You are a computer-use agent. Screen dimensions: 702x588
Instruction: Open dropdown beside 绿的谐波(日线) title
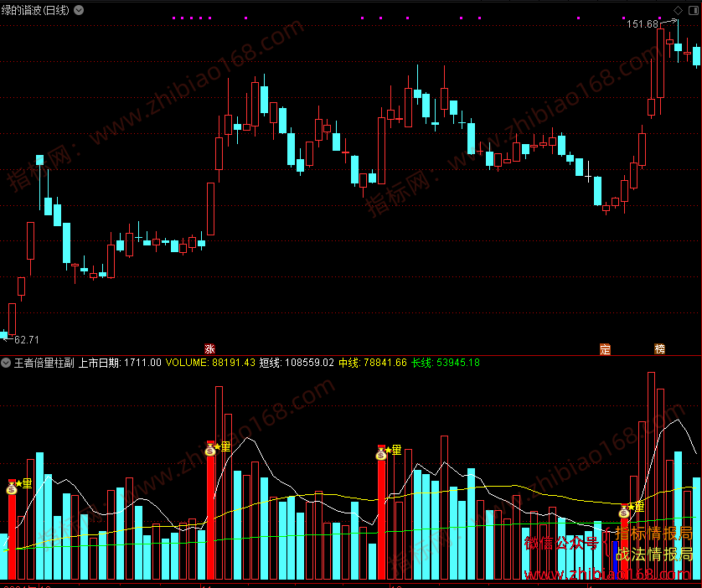(79, 10)
